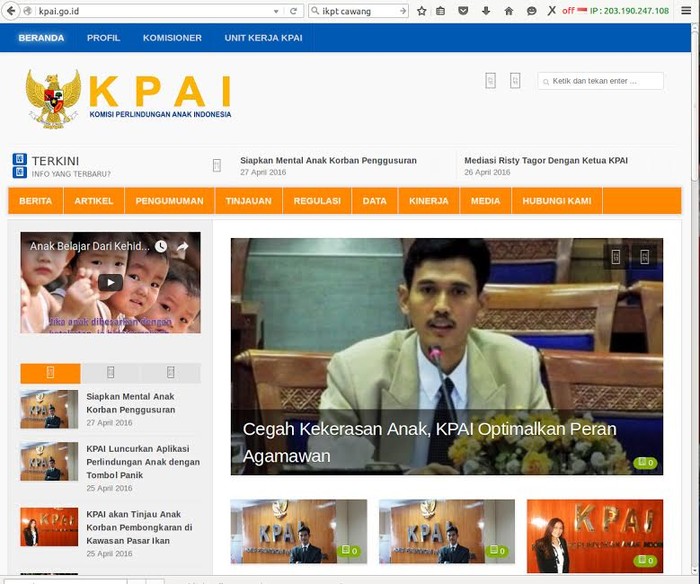Open thumbnail for 'KPAI Luncurkan Aplikasi' article
700x584 pixels.
[49, 461]
